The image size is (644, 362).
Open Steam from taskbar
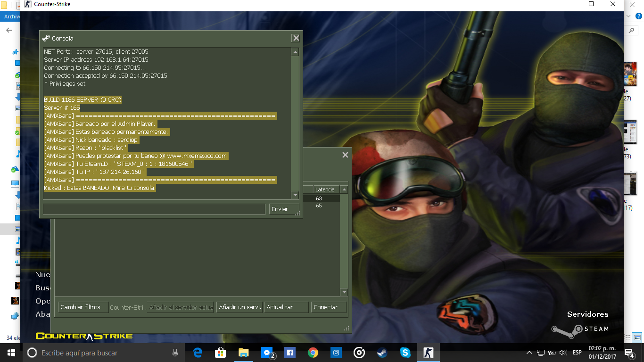(x=382, y=352)
